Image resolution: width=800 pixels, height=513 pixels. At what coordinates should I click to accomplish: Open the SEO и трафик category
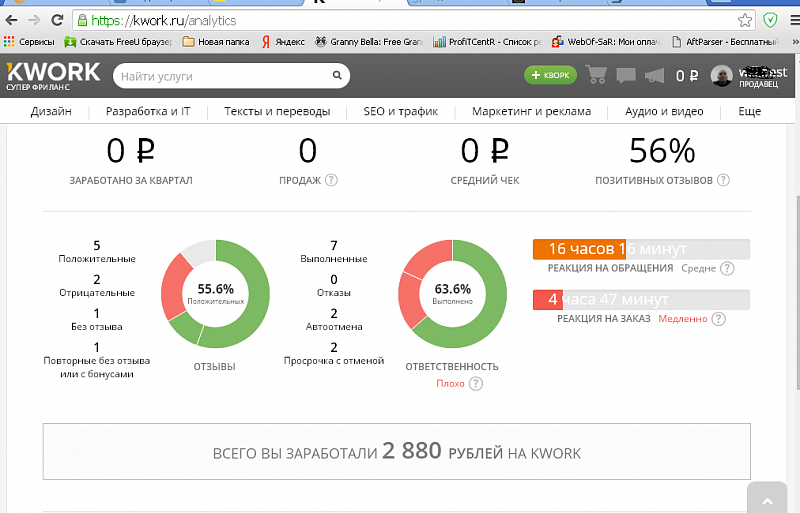401,111
